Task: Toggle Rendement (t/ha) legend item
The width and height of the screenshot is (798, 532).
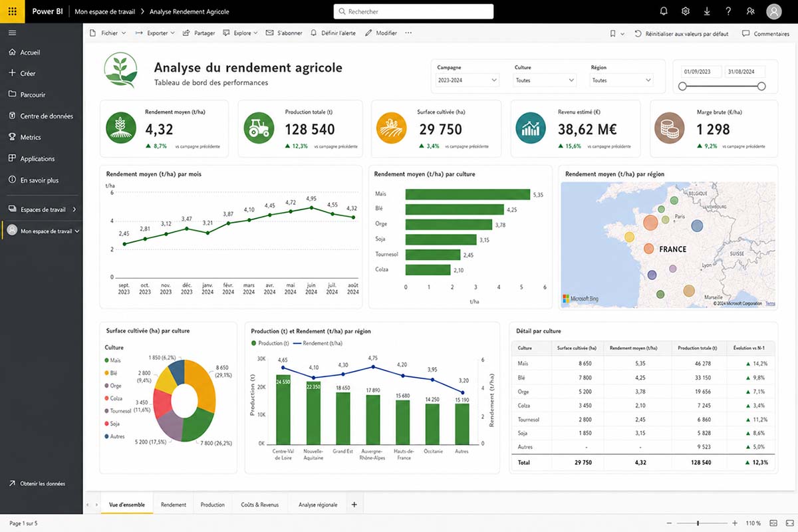Action: click(318, 343)
